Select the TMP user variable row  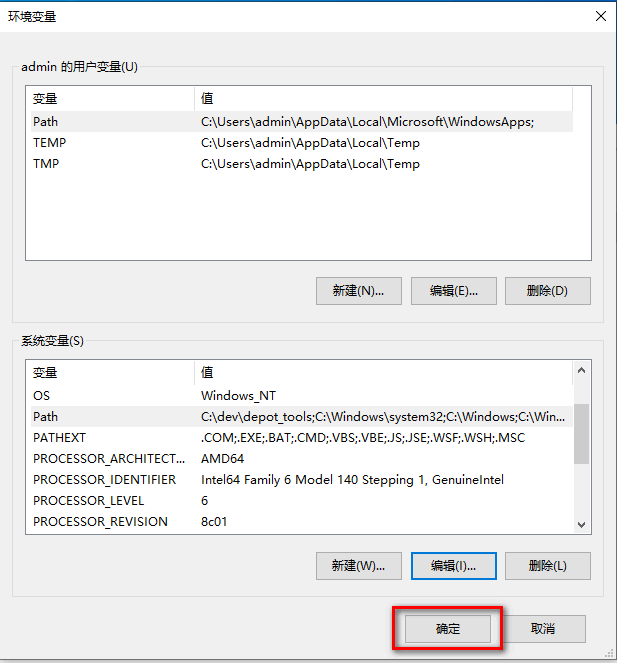(x=302, y=164)
